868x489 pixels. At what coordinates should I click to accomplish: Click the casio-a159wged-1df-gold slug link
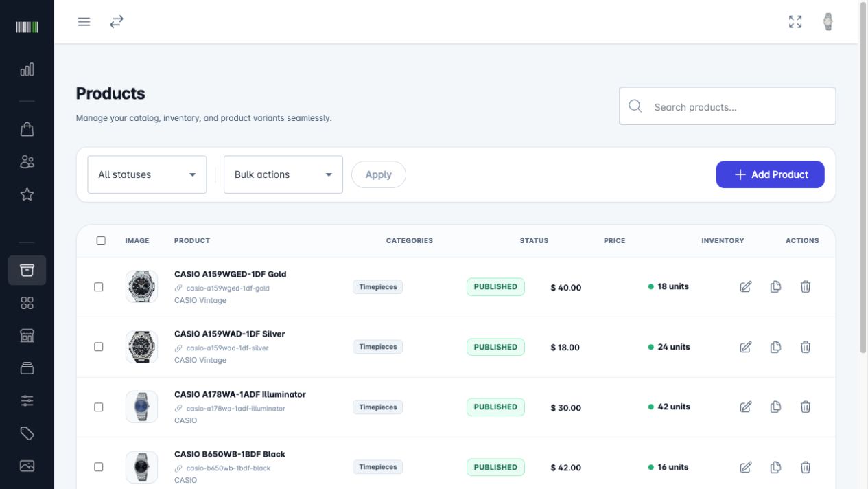[228, 288]
